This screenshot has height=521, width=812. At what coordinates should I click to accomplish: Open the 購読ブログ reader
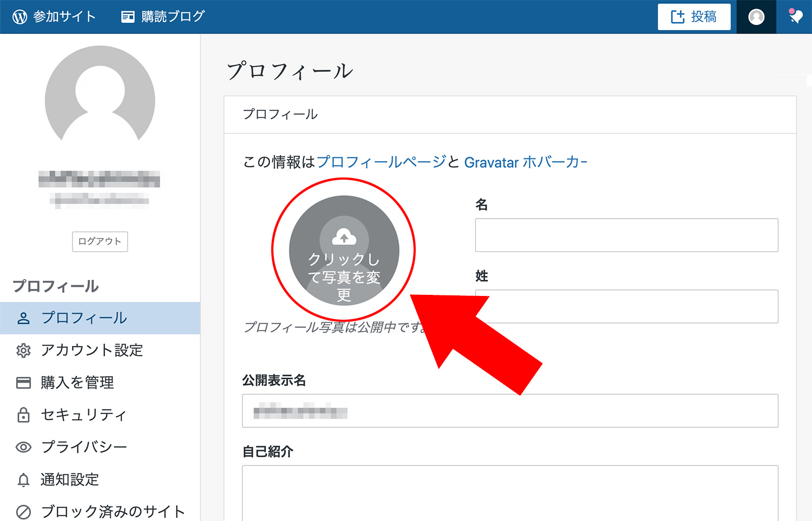pos(162,17)
